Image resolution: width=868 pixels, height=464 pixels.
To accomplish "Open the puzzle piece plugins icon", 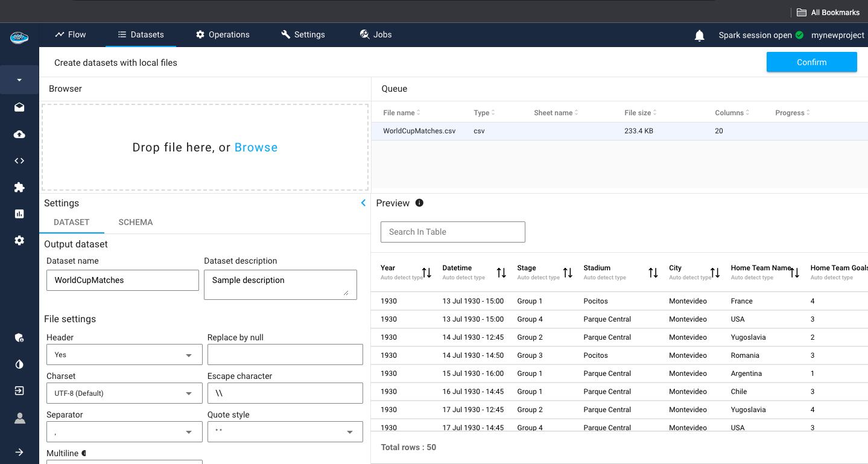I will coord(19,188).
